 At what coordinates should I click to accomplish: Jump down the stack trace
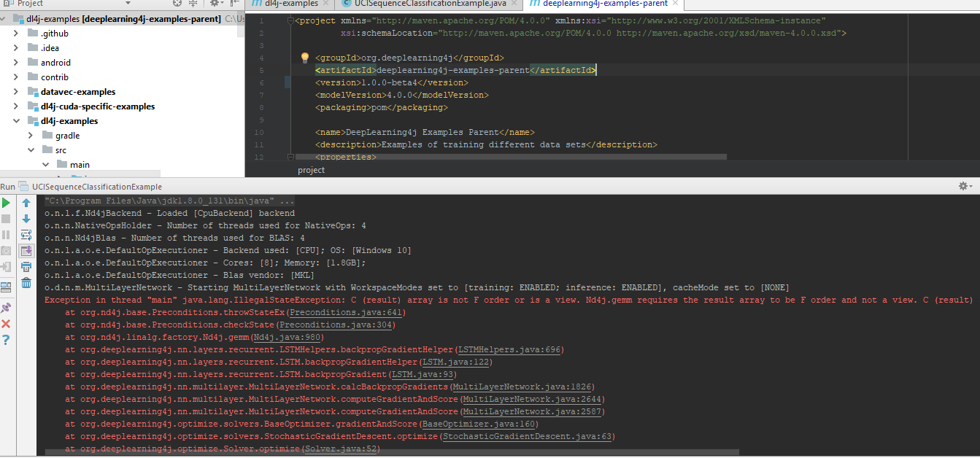(x=26, y=220)
